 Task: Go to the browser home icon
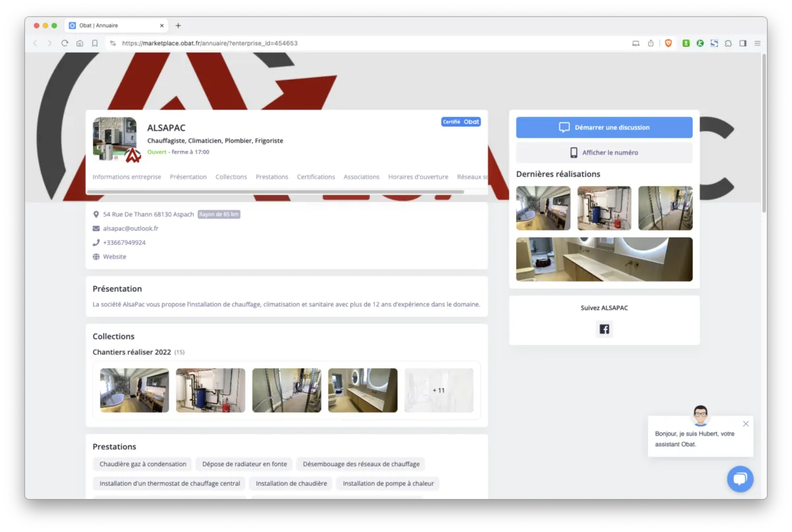[80, 44]
